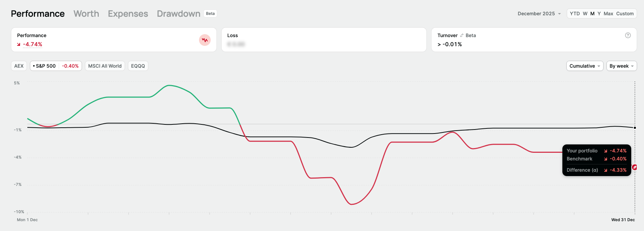Enable the EQQQ benchmark

(138, 66)
